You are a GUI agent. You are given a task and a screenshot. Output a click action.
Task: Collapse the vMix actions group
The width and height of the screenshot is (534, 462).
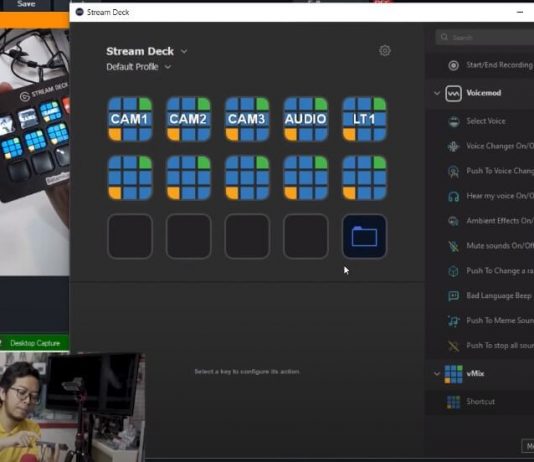click(437, 373)
